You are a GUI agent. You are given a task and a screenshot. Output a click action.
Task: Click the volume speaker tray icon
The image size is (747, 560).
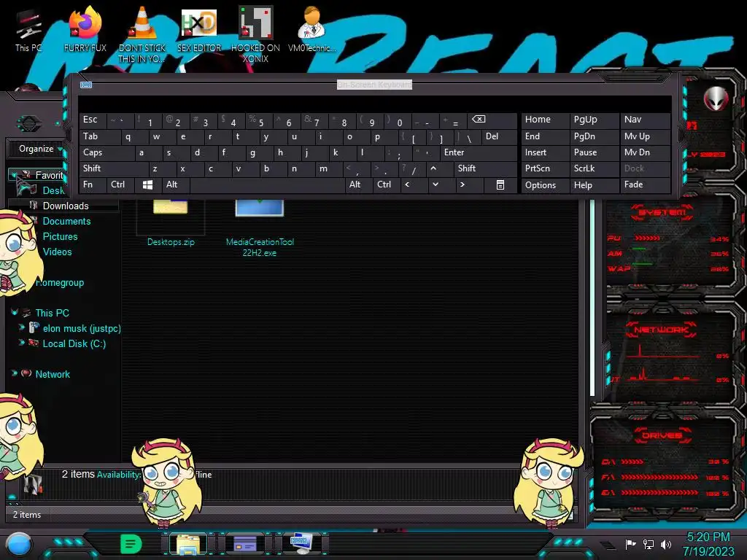click(x=666, y=544)
